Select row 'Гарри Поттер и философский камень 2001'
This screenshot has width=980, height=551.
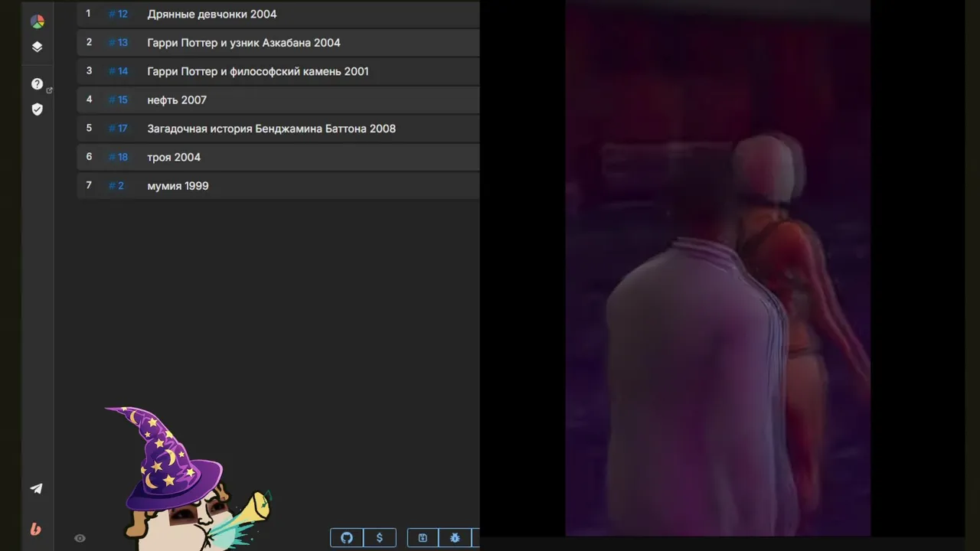[278, 71]
